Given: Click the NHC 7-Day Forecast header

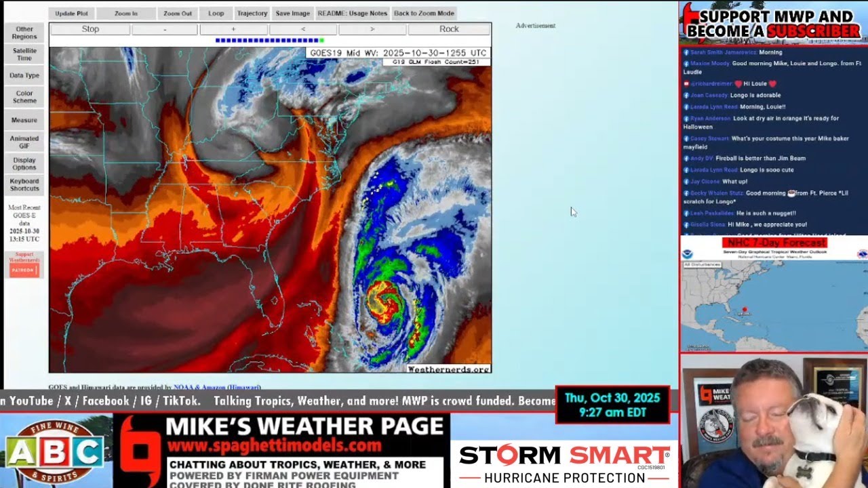Looking at the screenshot, I should [x=774, y=243].
